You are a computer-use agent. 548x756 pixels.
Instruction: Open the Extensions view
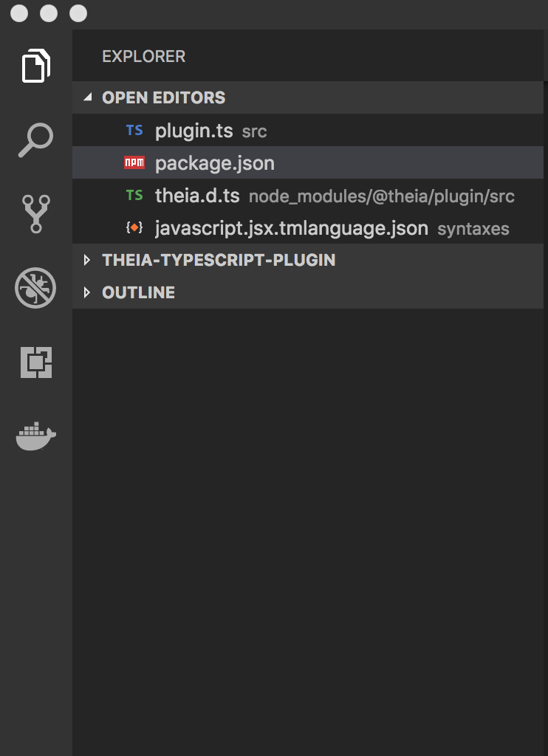(35, 362)
